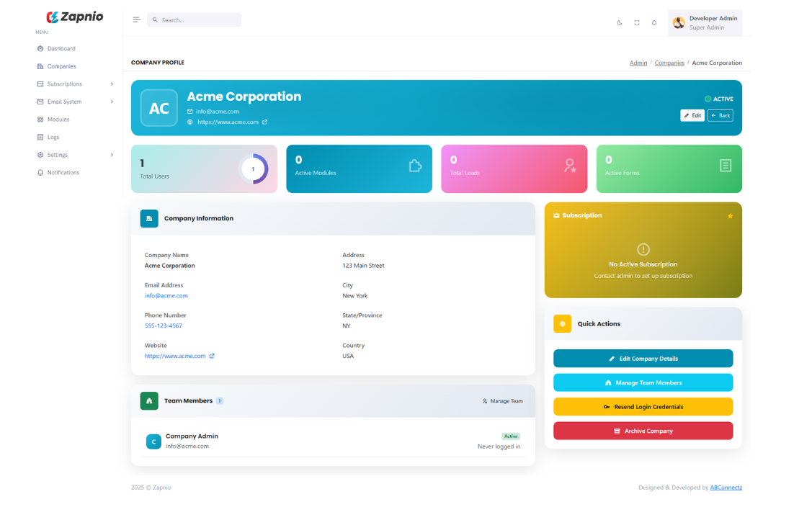Open Developer Admin profile dropdown
The image size is (812, 507).
705,23
